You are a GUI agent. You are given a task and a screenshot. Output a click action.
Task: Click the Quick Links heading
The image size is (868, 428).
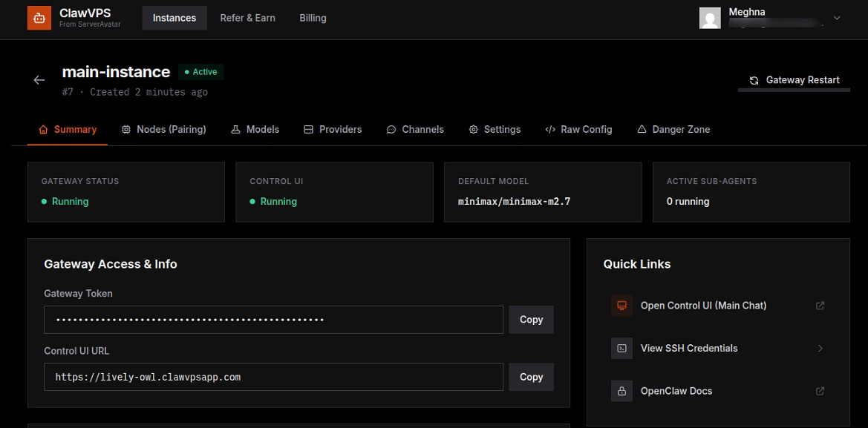tap(637, 264)
